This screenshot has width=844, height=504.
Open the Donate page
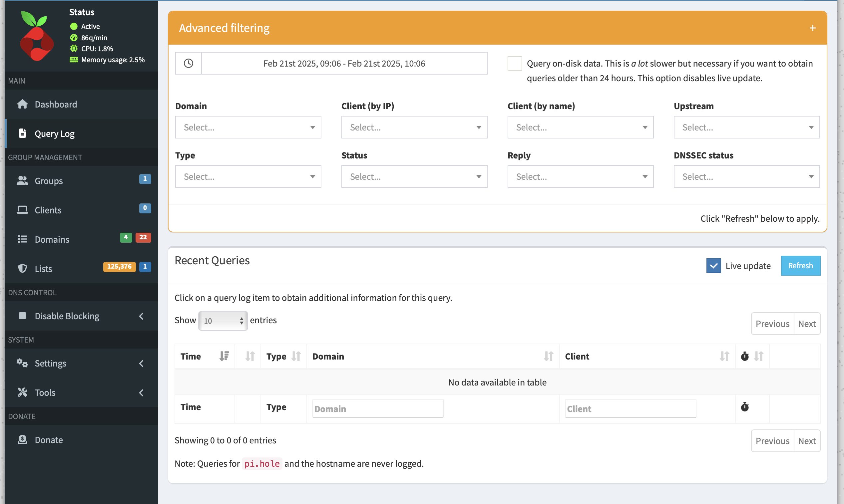[x=81, y=439]
